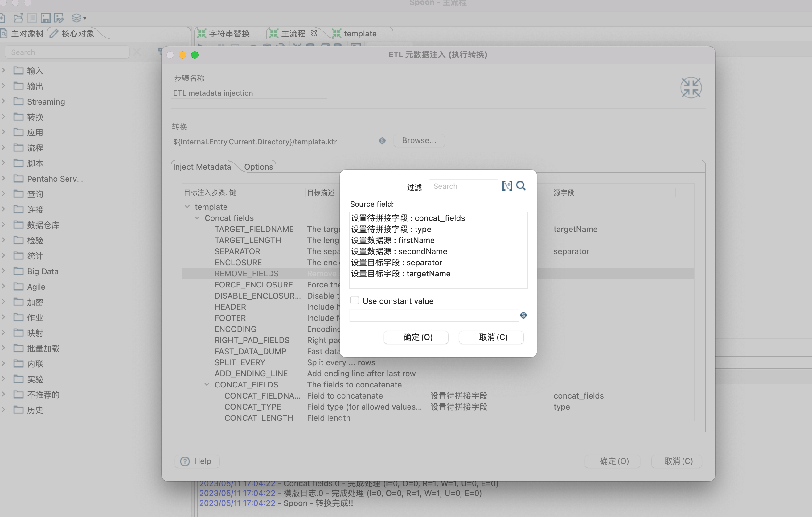This screenshot has height=517, width=812.
Task: Select 设置数据源 : firstName source field
Action: point(392,240)
